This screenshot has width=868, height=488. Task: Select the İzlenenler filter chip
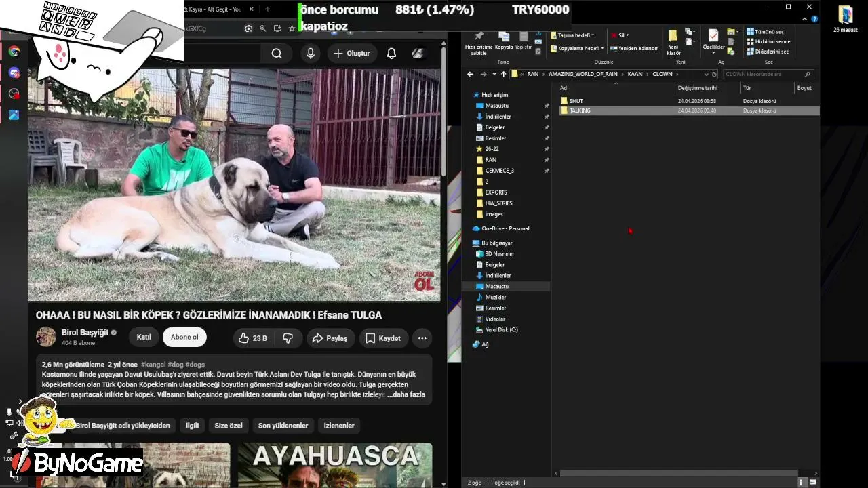(339, 426)
